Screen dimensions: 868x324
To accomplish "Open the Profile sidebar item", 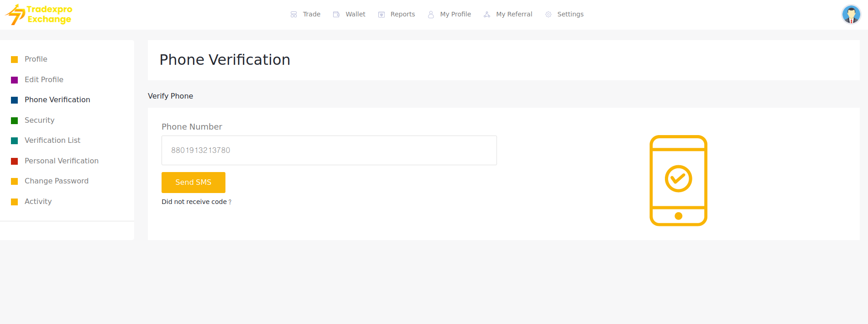I will 36,59.
